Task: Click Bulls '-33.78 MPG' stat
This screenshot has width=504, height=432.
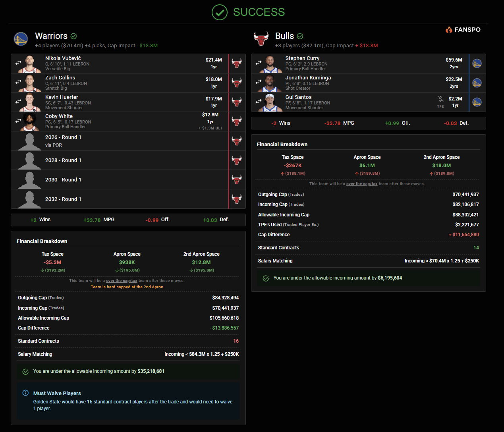Action: (x=339, y=123)
